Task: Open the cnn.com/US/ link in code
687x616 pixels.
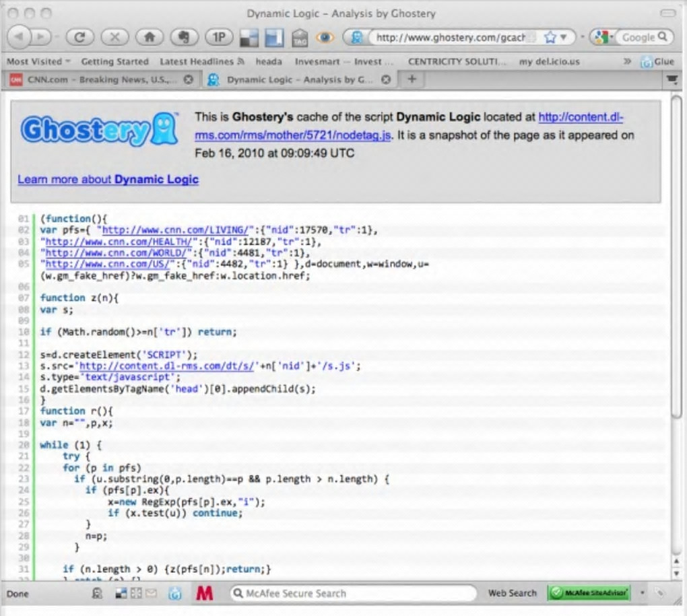Action: 108,264
